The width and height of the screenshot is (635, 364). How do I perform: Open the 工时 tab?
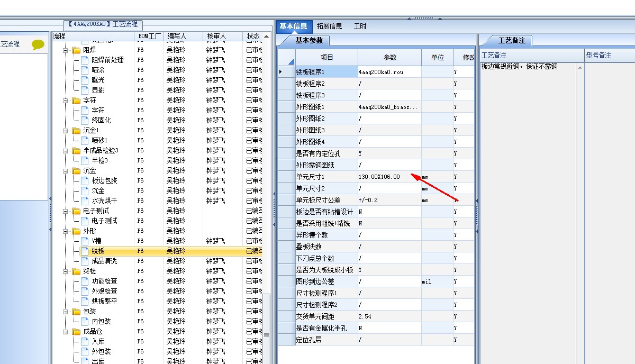tap(360, 26)
